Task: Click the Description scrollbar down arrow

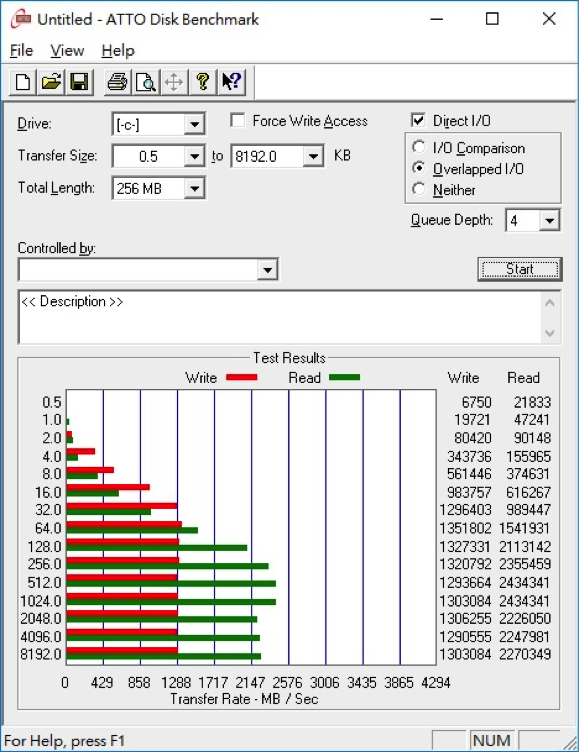Action: 550,333
